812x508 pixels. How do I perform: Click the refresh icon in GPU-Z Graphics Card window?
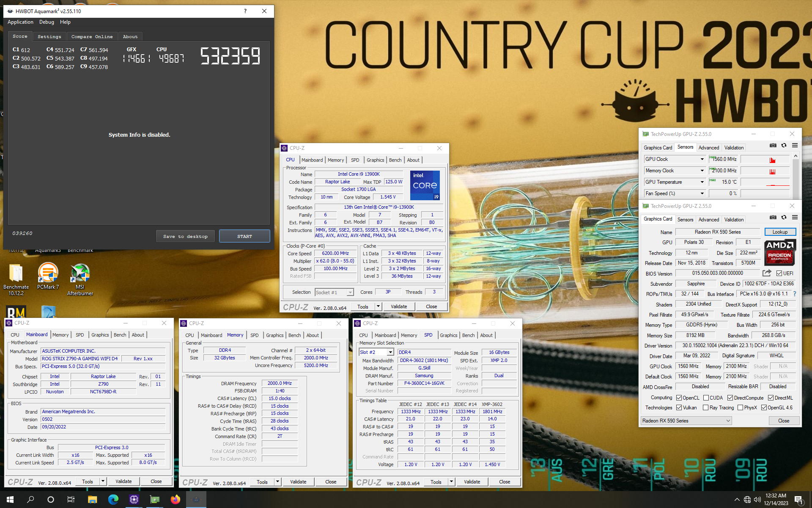(784, 218)
